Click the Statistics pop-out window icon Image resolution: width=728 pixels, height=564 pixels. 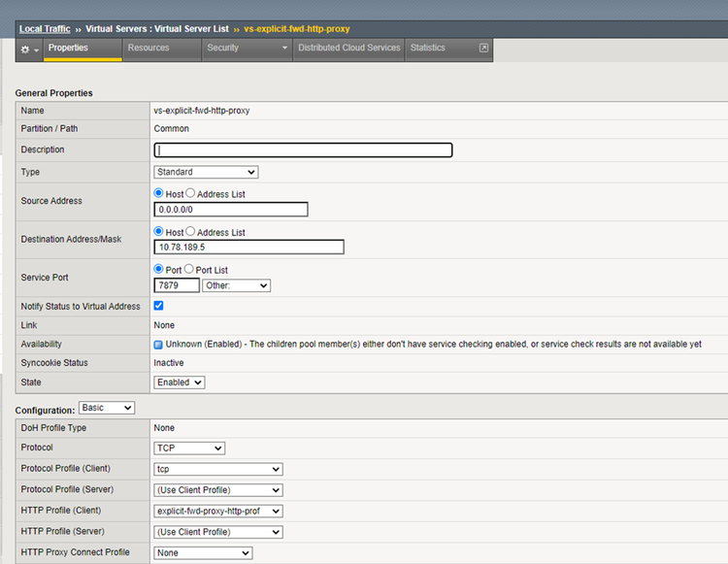point(483,48)
